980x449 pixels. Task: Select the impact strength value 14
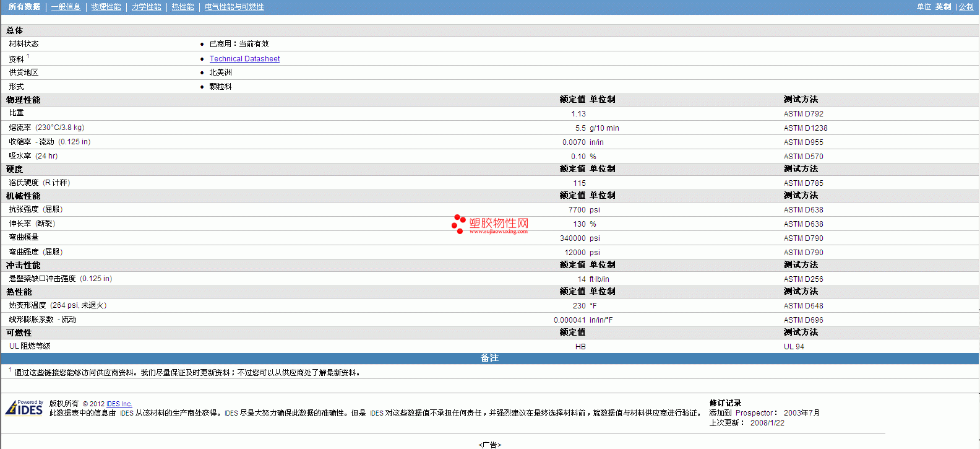point(582,279)
